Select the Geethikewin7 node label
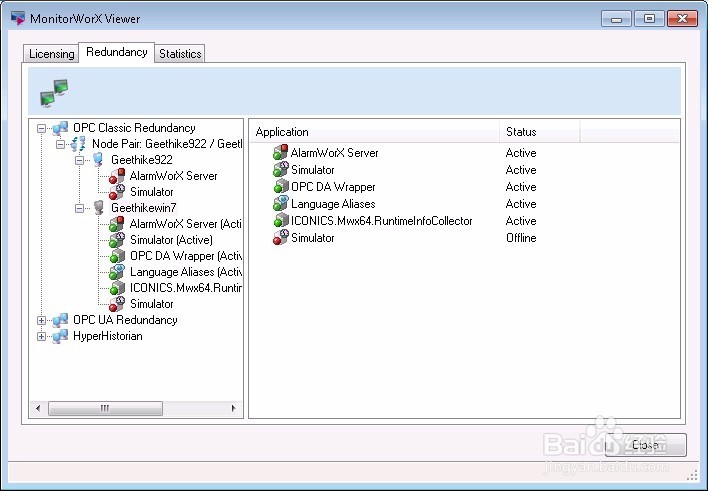Viewport: 708px width, 491px height. coord(144,208)
